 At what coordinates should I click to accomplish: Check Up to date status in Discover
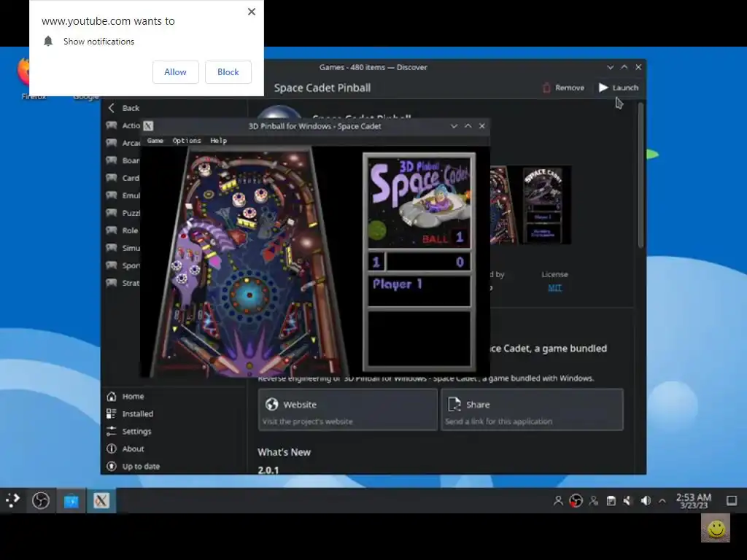click(x=133, y=466)
